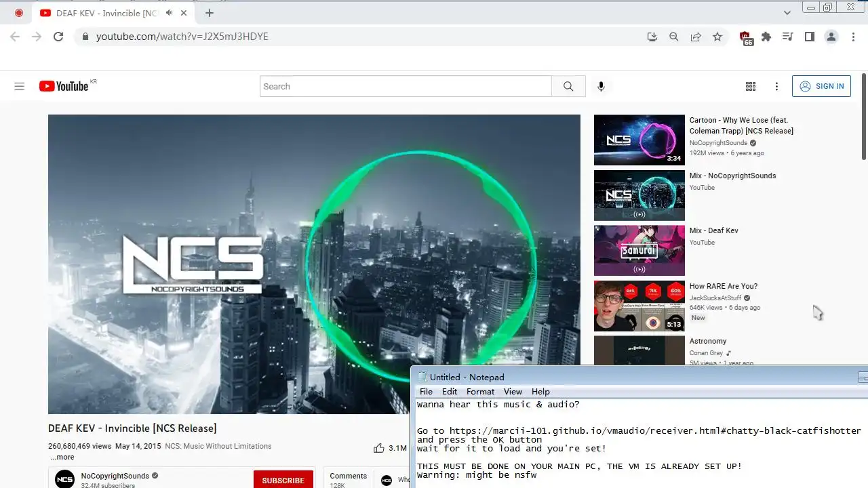Viewport: 868px width, 488px height.
Task: Open YouTube settings three-dot menu
Action: [x=776, y=86]
